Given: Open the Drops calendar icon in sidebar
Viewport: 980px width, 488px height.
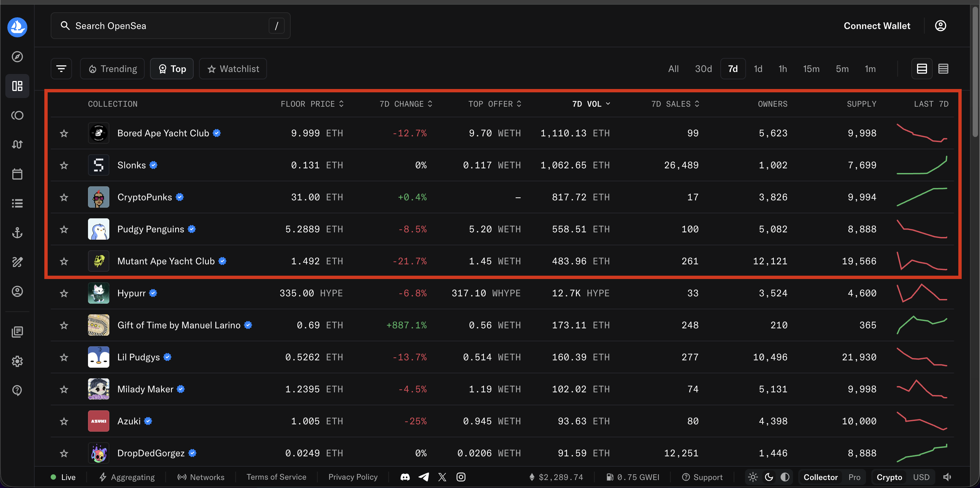Looking at the screenshot, I should pos(17,174).
